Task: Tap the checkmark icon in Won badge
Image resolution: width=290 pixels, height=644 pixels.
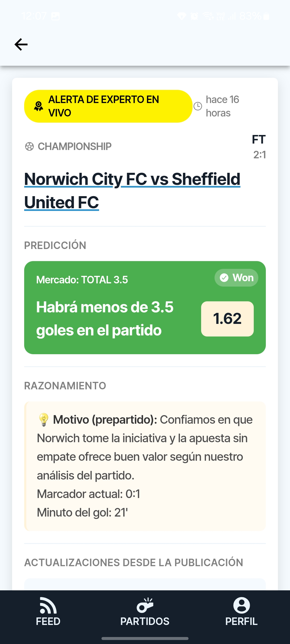Action: coord(224,278)
